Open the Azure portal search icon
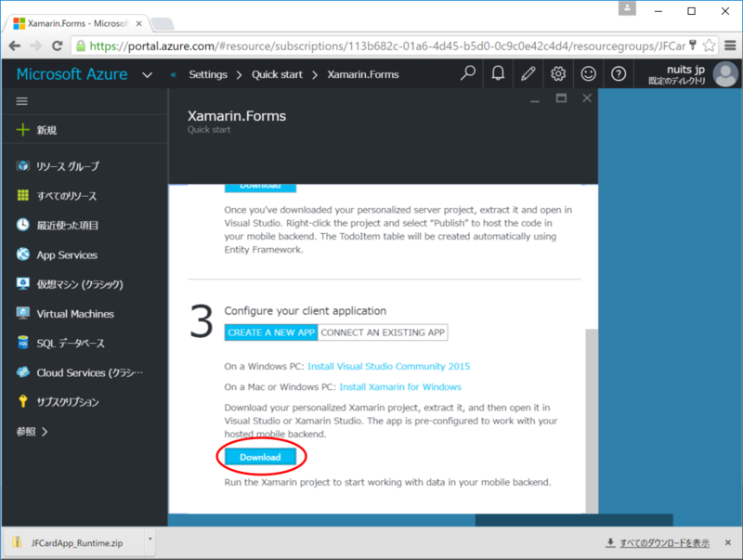Screen dimensions: 743x560 [x=468, y=74]
